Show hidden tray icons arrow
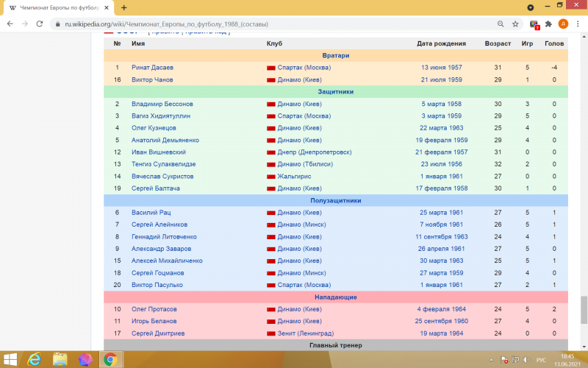The image size is (588, 368). tap(491, 360)
